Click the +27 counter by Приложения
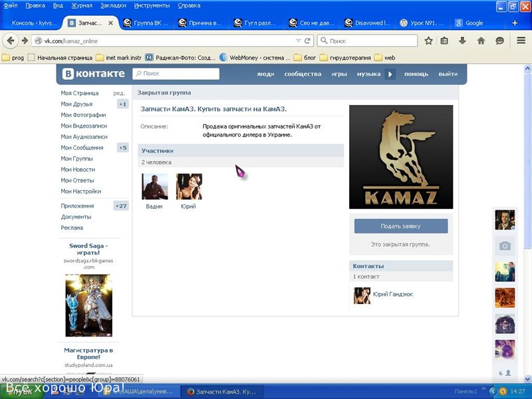Viewport: 532px width, 399px height. pos(121,206)
